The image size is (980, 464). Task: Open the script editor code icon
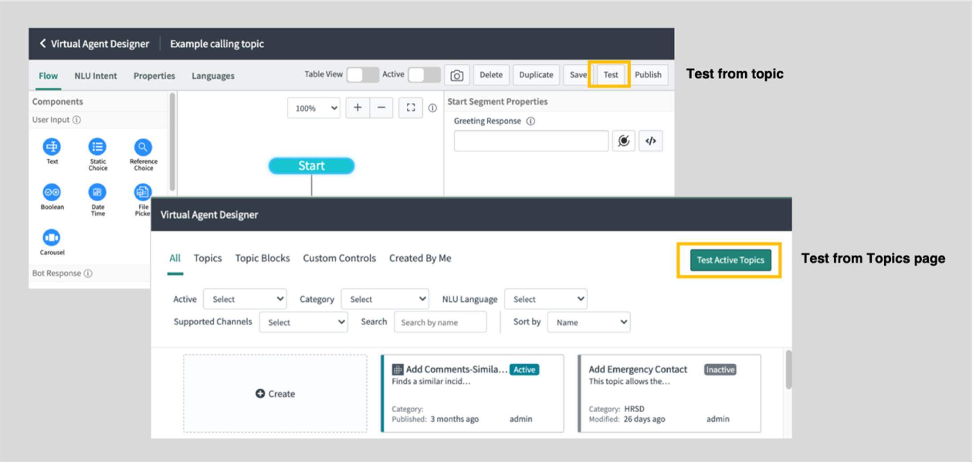pos(651,141)
